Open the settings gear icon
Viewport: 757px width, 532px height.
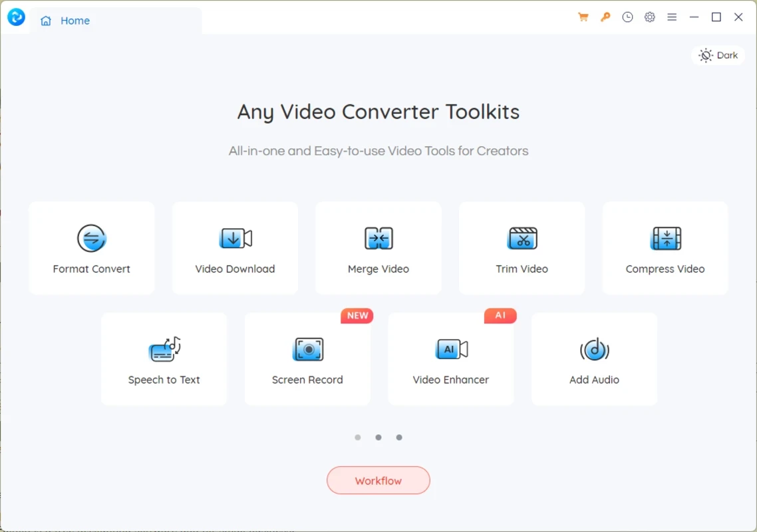click(650, 17)
